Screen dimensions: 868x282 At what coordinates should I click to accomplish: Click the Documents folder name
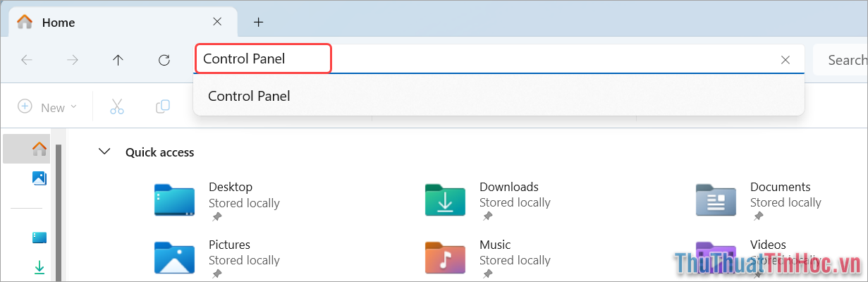click(x=781, y=187)
